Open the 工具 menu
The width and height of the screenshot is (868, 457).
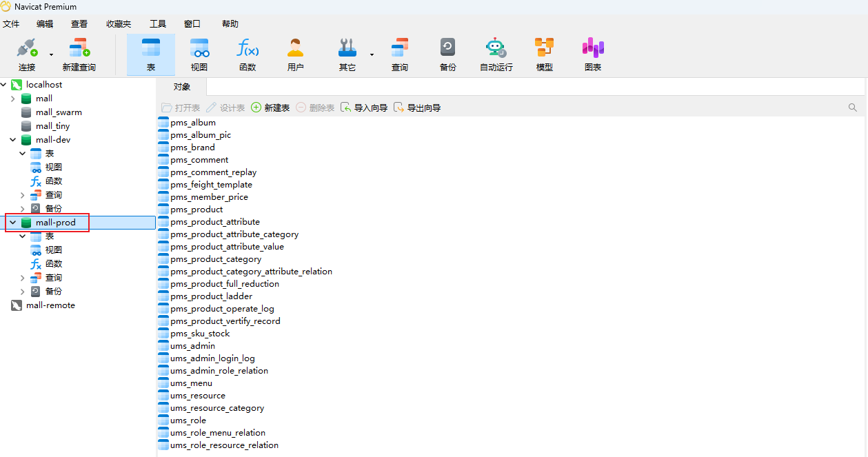pyautogui.click(x=158, y=23)
